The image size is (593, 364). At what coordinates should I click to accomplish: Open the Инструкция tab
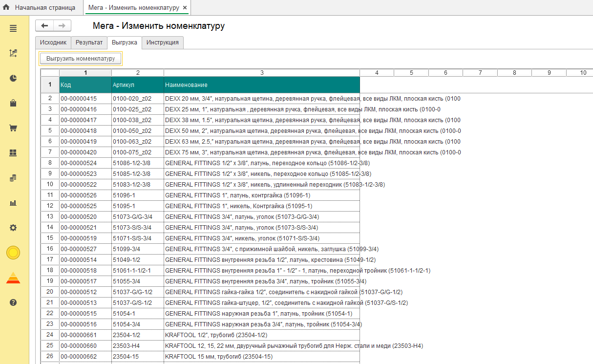pos(163,43)
